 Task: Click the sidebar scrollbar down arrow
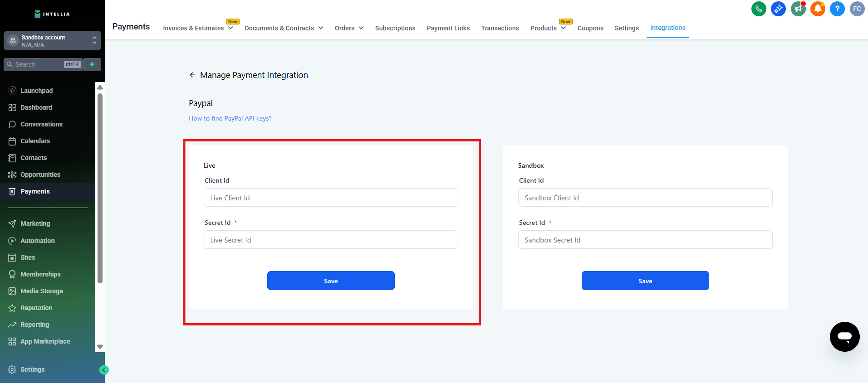pos(100,347)
